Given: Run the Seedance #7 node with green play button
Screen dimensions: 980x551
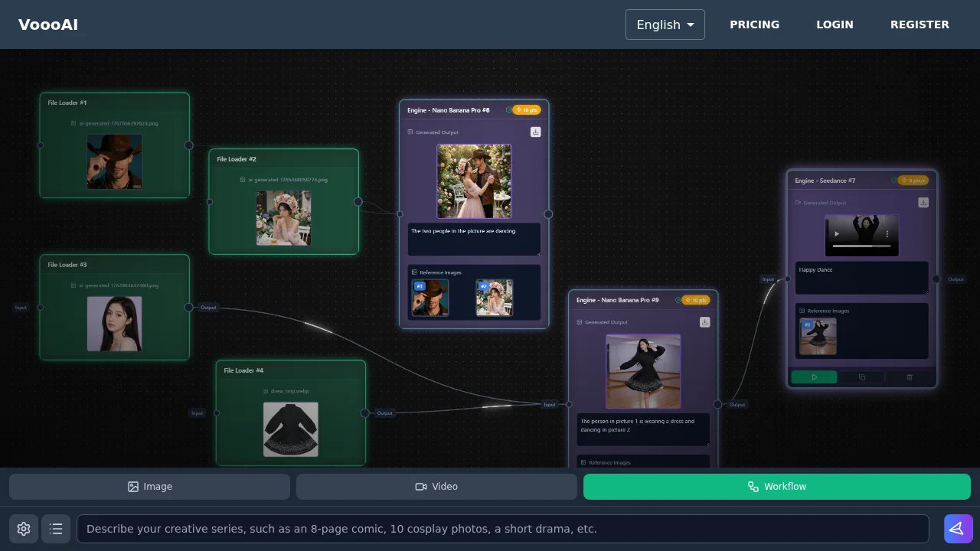Looking at the screenshot, I should tap(814, 377).
